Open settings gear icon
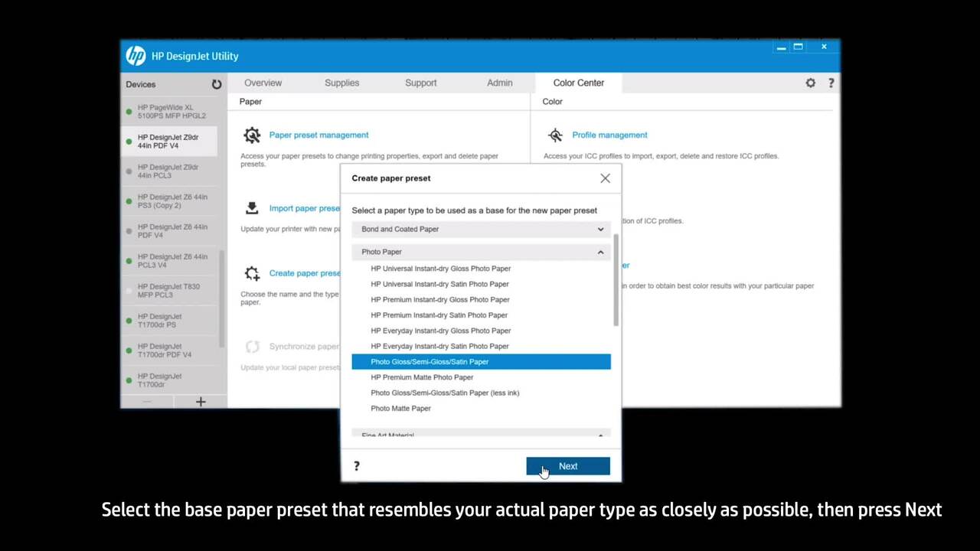980x551 pixels. point(811,83)
